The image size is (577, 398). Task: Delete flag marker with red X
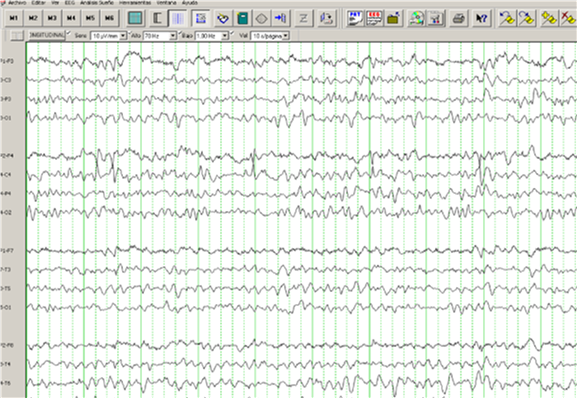point(568,18)
